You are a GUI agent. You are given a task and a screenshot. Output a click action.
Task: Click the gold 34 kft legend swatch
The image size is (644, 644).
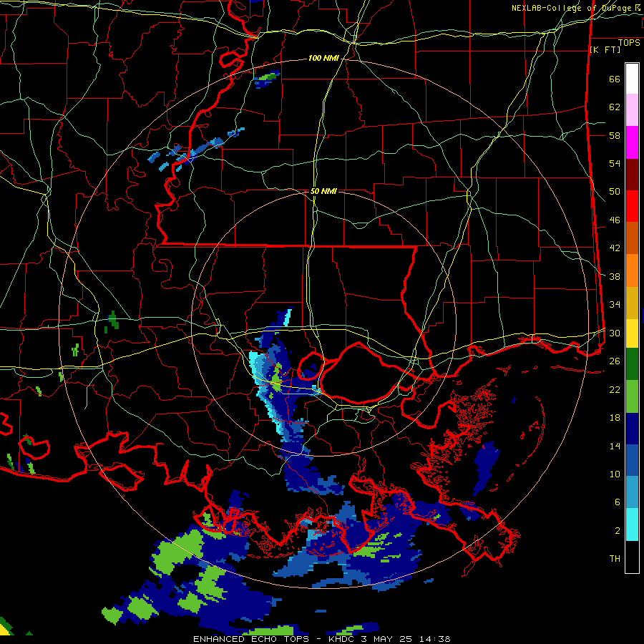[632, 303]
